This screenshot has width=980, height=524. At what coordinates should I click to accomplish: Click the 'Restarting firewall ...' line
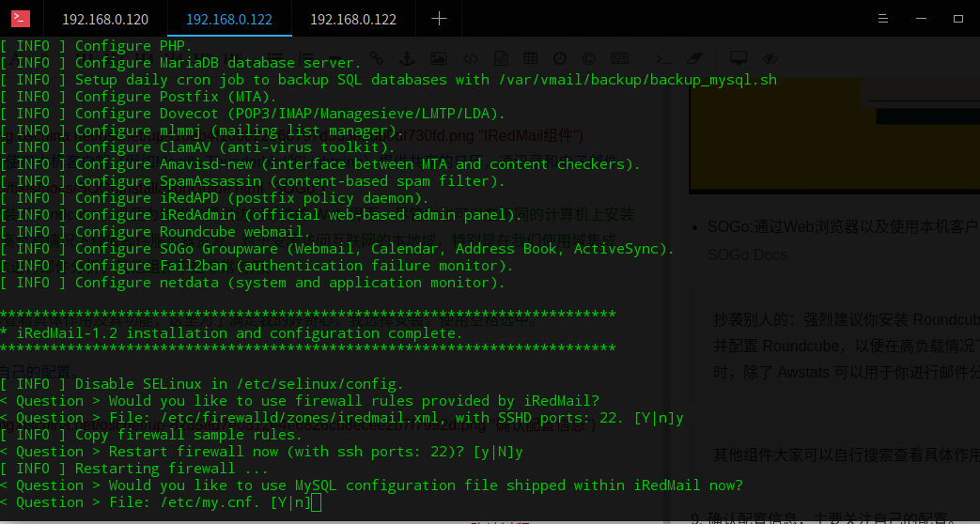(x=134, y=468)
